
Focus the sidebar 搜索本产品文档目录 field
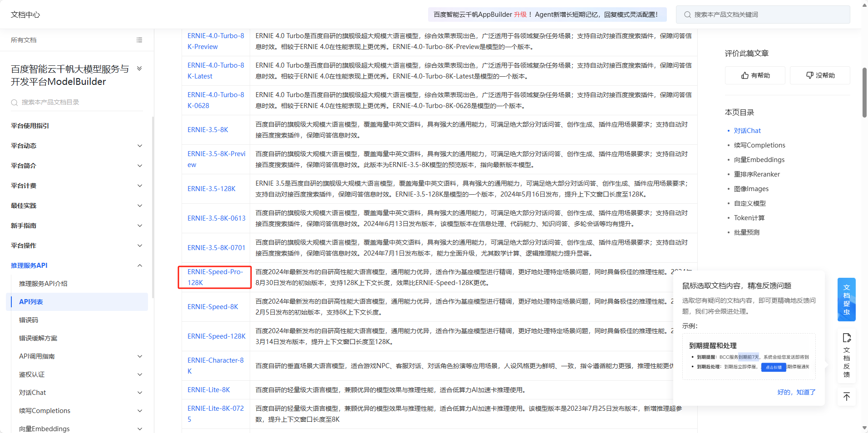[x=77, y=103]
